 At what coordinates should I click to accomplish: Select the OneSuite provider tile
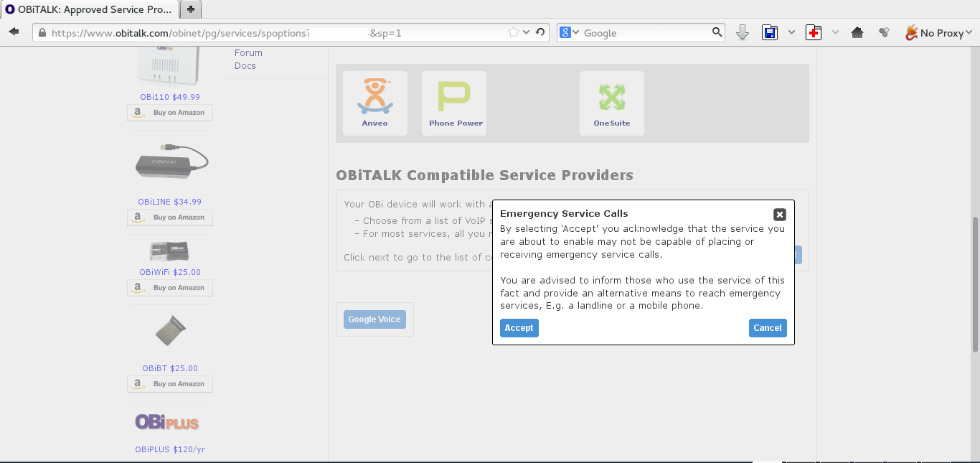612,103
